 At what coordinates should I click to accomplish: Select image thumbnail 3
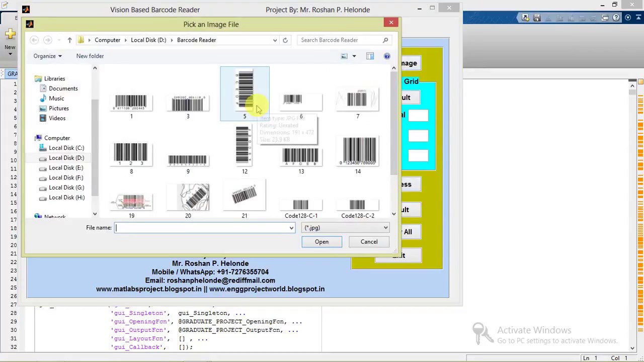pyautogui.click(x=188, y=103)
